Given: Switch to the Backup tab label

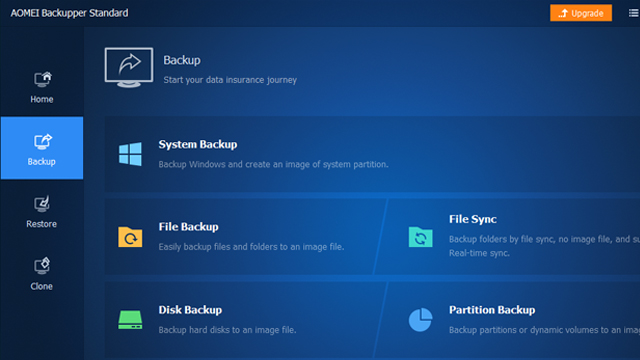Looking at the screenshot, I should tap(42, 162).
